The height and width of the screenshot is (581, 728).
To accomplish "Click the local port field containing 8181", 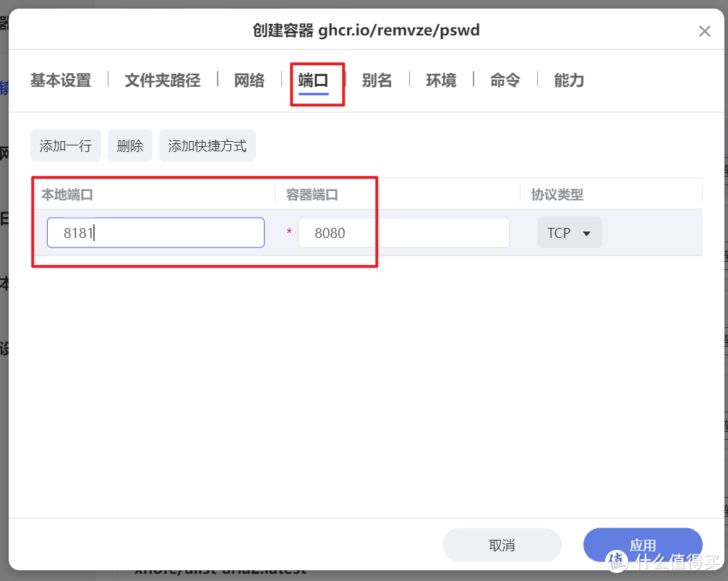I will coord(155,232).
